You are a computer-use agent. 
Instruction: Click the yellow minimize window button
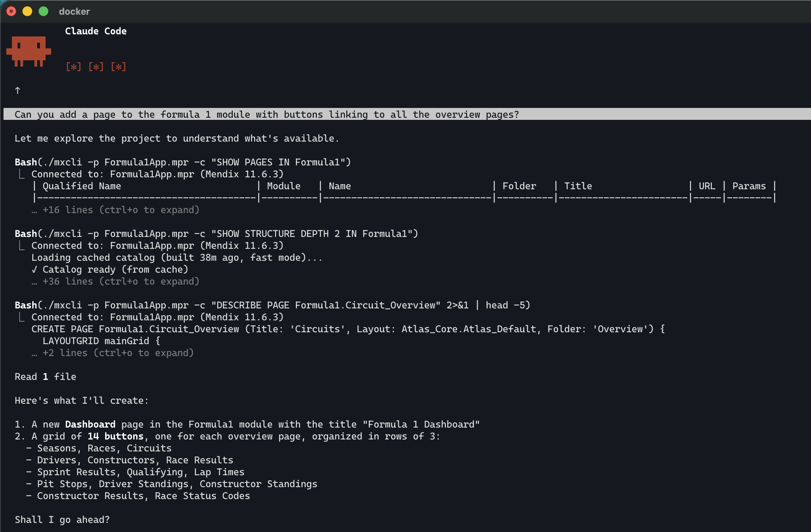tap(27, 12)
